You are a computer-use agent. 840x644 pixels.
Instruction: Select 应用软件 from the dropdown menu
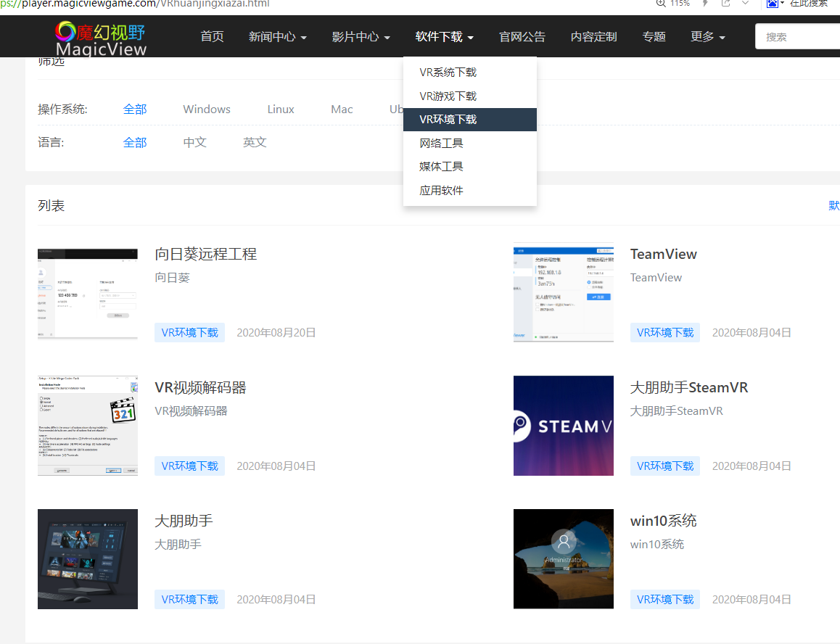tap(470, 190)
